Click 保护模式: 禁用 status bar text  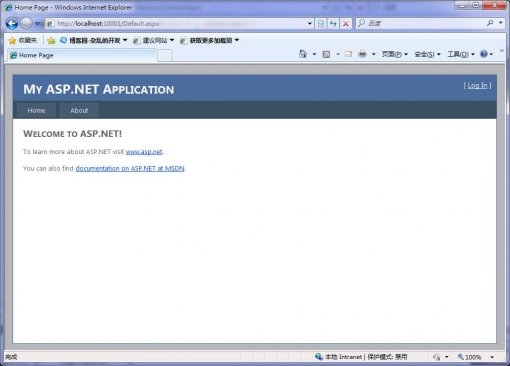click(x=387, y=357)
